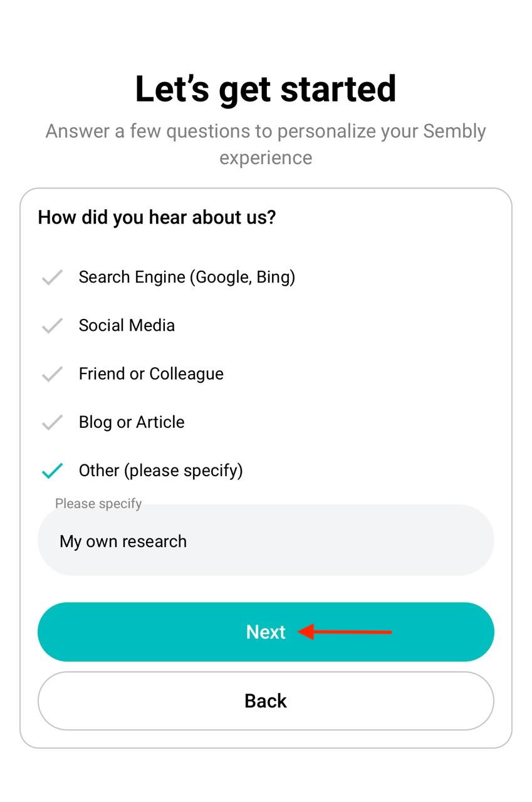Click the teal Next button
Viewport: 532px width, 802px height.
[266, 632]
